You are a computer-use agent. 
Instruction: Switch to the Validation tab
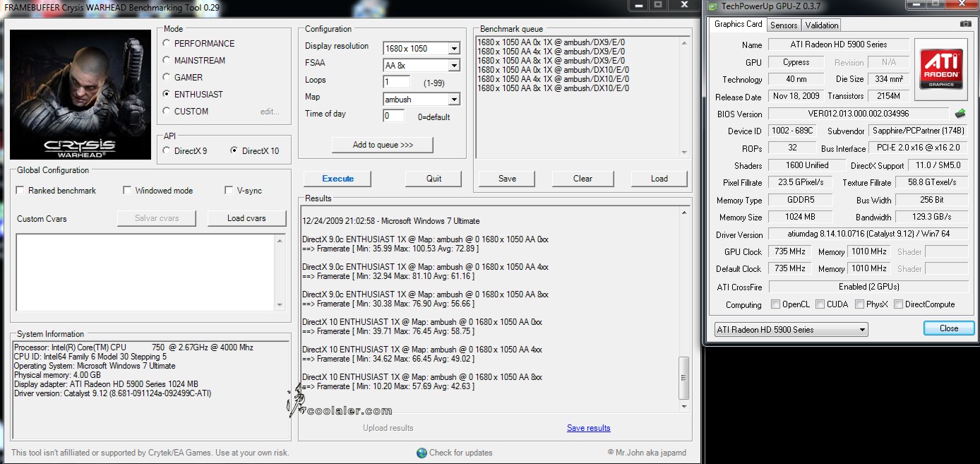tap(821, 25)
